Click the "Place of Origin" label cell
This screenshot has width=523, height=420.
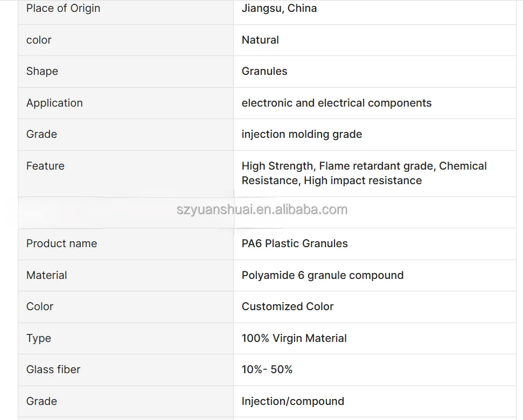pos(63,9)
